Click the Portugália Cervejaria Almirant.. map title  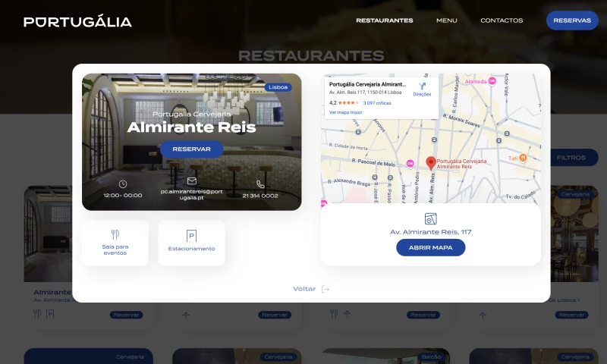pos(367,84)
